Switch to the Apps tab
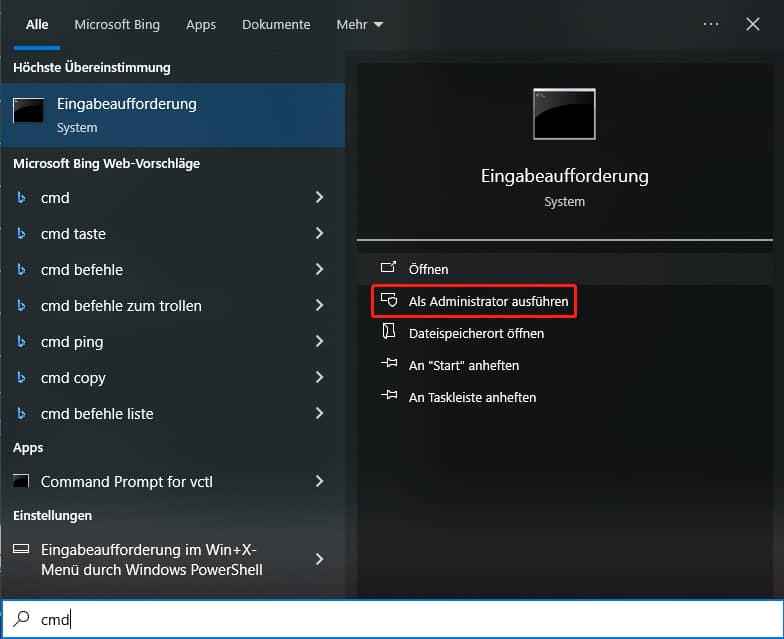Image resolution: width=784 pixels, height=639 pixels. click(x=201, y=24)
